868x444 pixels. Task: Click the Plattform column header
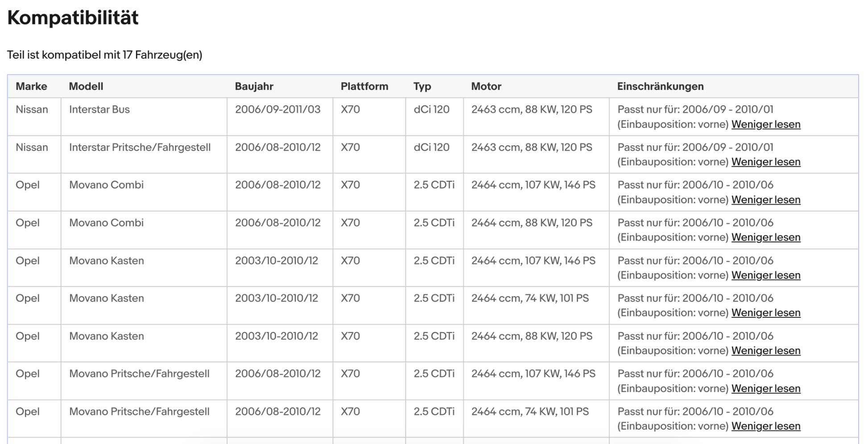[364, 86]
